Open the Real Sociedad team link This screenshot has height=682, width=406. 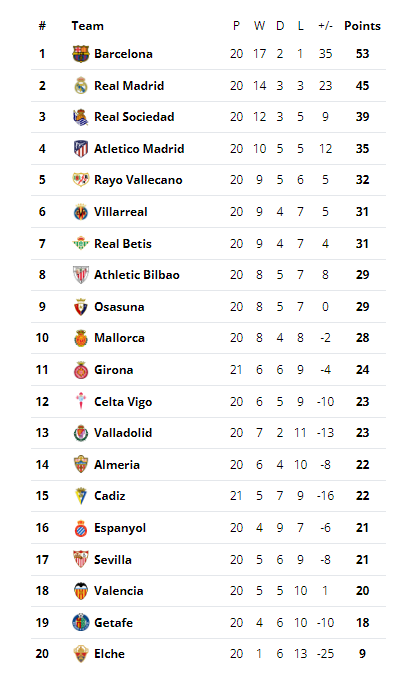[x=134, y=117]
